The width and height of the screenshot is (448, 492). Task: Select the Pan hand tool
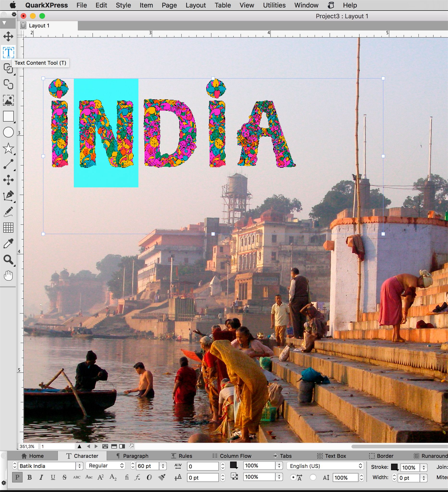click(x=8, y=276)
